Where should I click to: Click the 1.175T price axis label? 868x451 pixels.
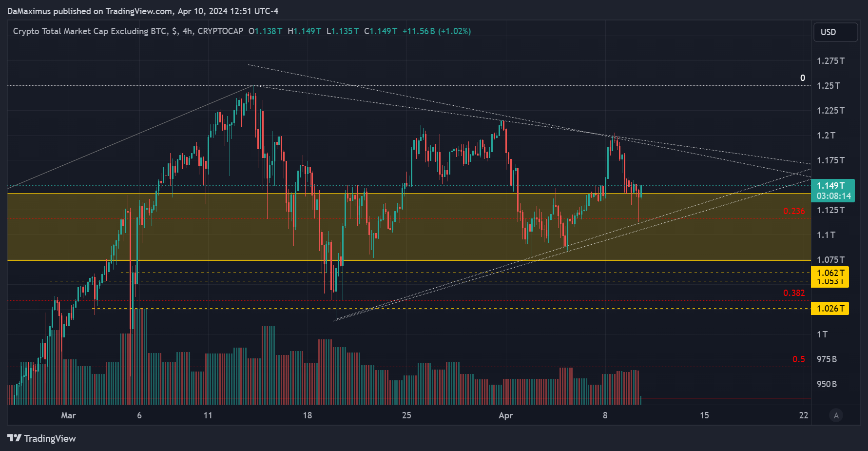tap(831, 160)
